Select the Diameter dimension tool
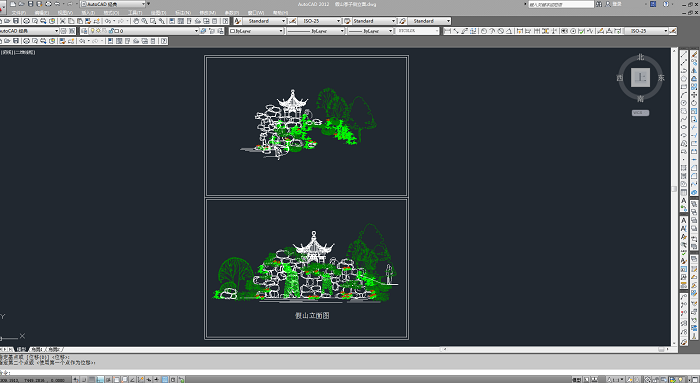This screenshot has height=383, width=700. [x=500, y=31]
